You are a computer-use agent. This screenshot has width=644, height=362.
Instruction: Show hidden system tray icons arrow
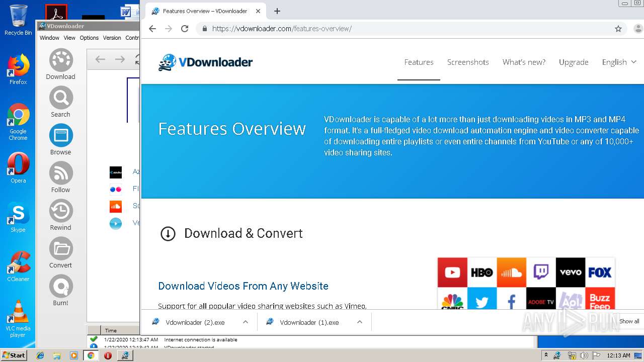(546, 355)
